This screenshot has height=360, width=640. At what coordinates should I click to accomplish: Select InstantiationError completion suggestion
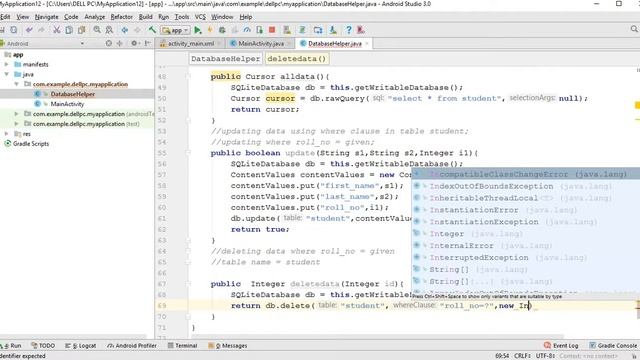(526, 210)
